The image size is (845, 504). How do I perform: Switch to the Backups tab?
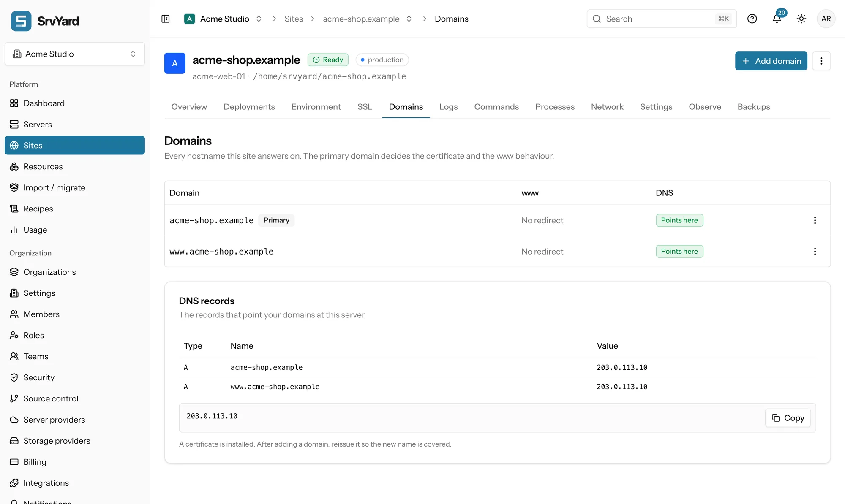click(x=754, y=107)
